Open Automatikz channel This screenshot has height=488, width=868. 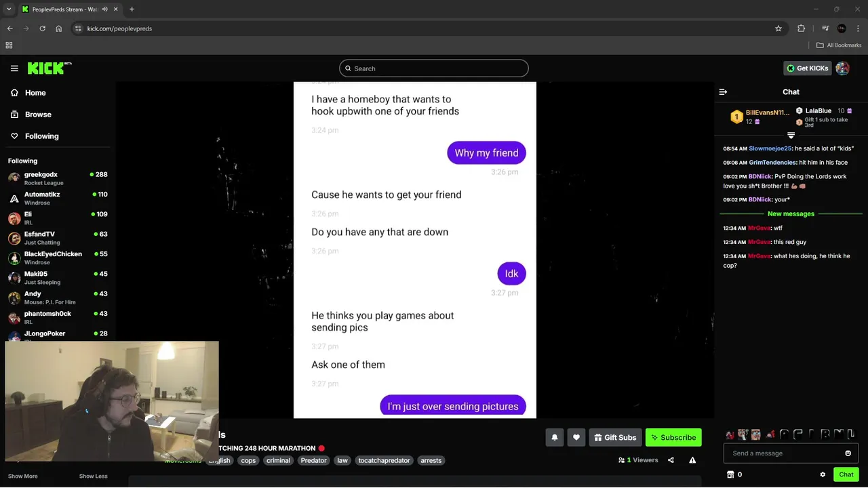pos(58,198)
